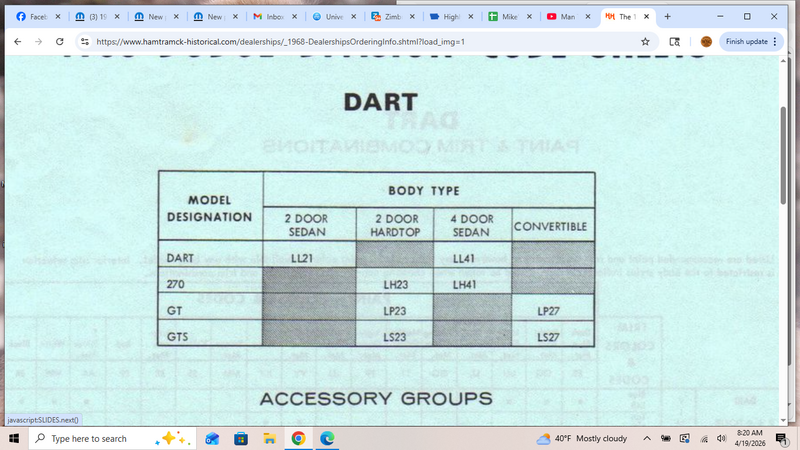This screenshot has height=450, width=800.
Task: Click the scrollbar down arrow
Action: [783, 421]
